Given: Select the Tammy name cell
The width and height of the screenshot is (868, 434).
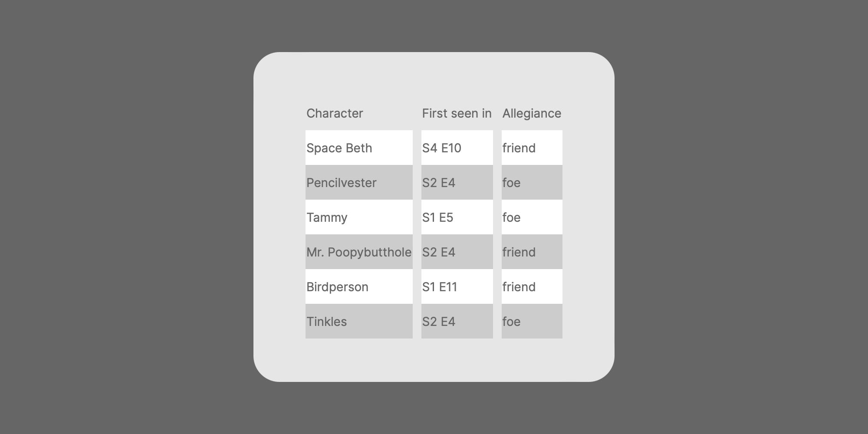Looking at the screenshot, I should 359,217.
